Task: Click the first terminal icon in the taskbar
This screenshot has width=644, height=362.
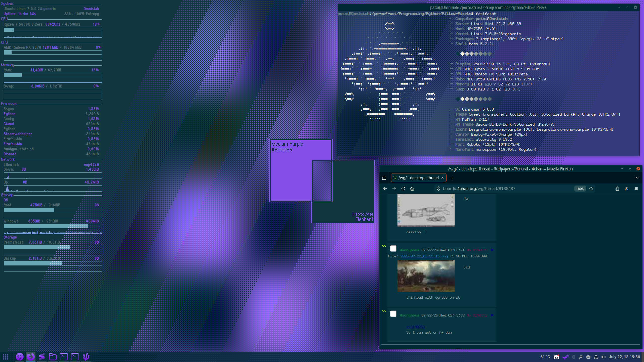Action: pyautogui.click(x=64, y=357)
